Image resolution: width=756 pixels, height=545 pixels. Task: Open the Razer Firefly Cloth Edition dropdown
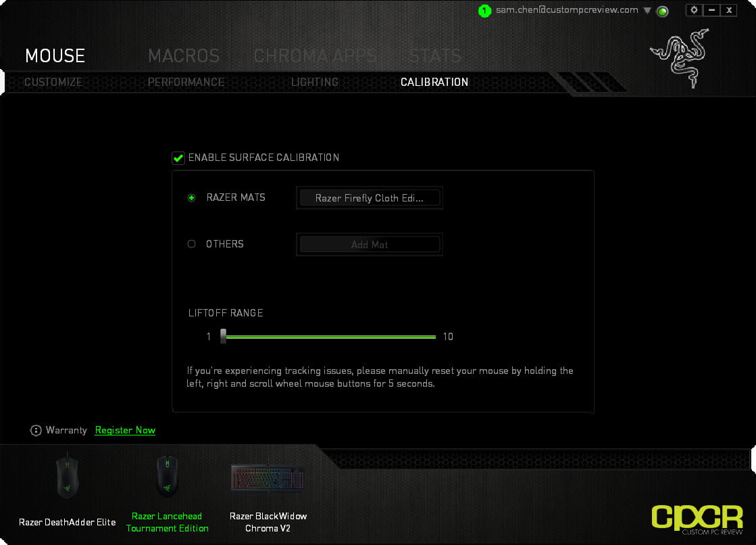pos(370,198)
